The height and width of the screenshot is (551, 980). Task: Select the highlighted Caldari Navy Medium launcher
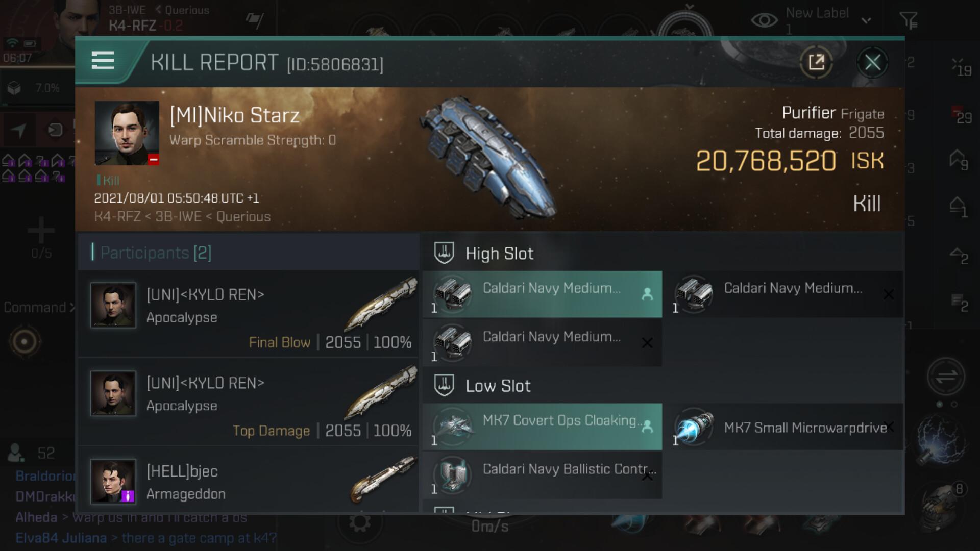tap(542, 294)
